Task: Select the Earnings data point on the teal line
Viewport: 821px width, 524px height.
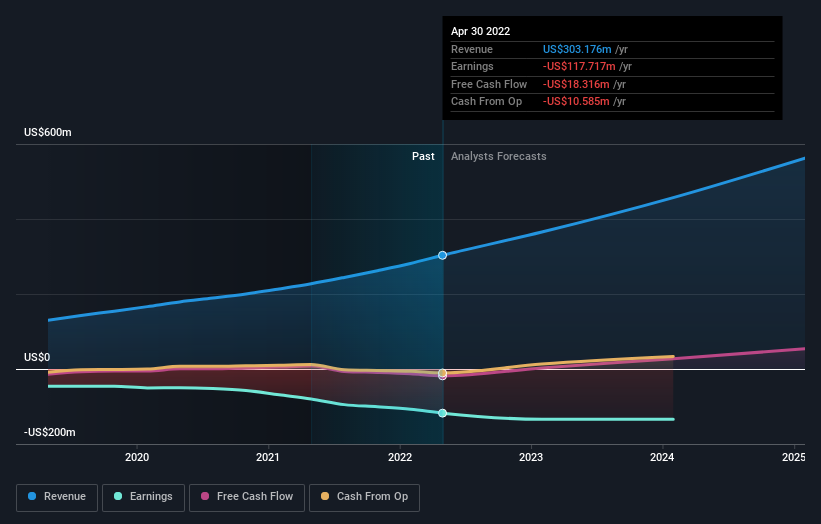Action: (442, 413)
